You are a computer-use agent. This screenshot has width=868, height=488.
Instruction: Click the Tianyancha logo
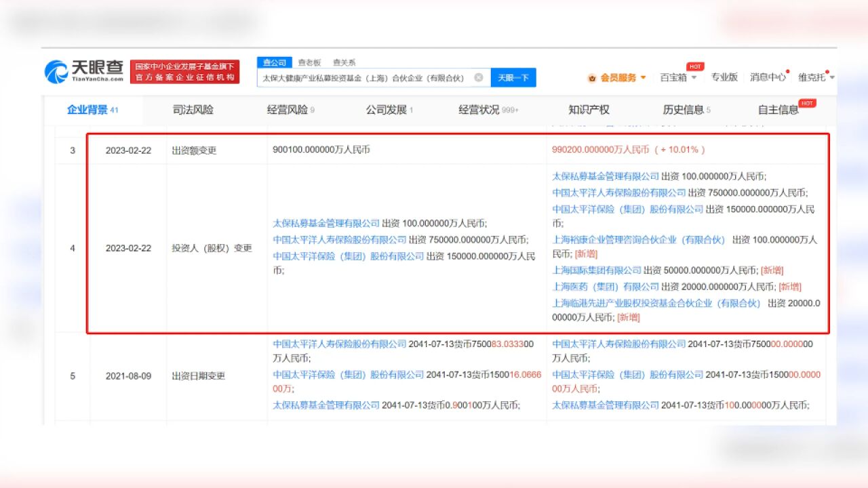[85, 71]
